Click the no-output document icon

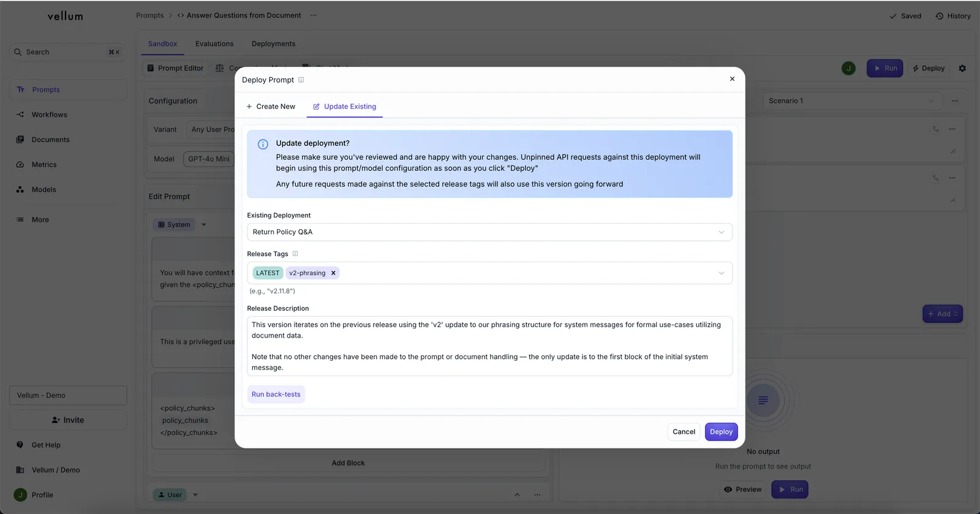pyautogui.click(x=763, y=400)
